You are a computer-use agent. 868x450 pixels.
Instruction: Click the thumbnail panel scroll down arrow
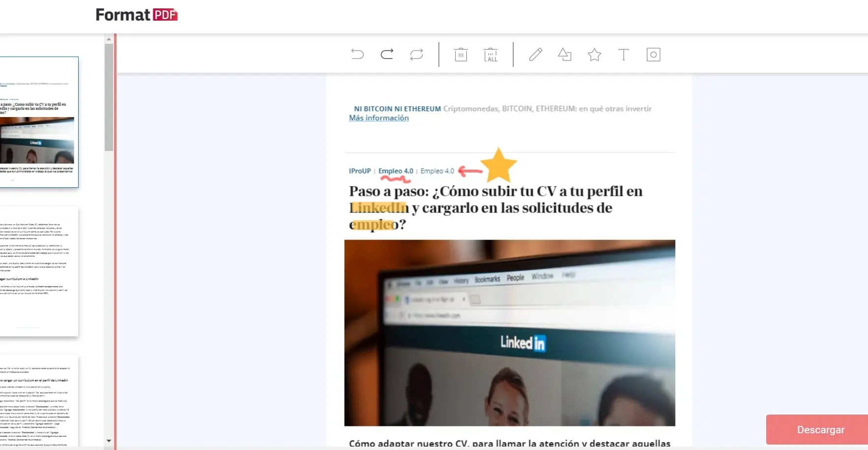coord(109,441)
